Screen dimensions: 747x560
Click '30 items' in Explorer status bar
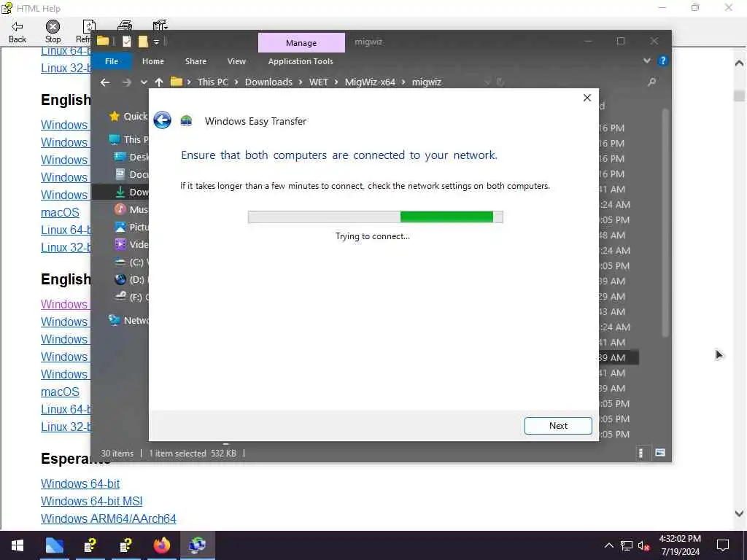[117, 454]
